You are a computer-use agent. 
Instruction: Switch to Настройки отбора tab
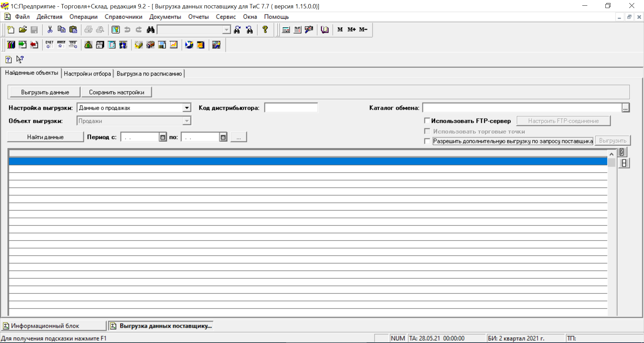pyautogui.click(x=87, y=73)
